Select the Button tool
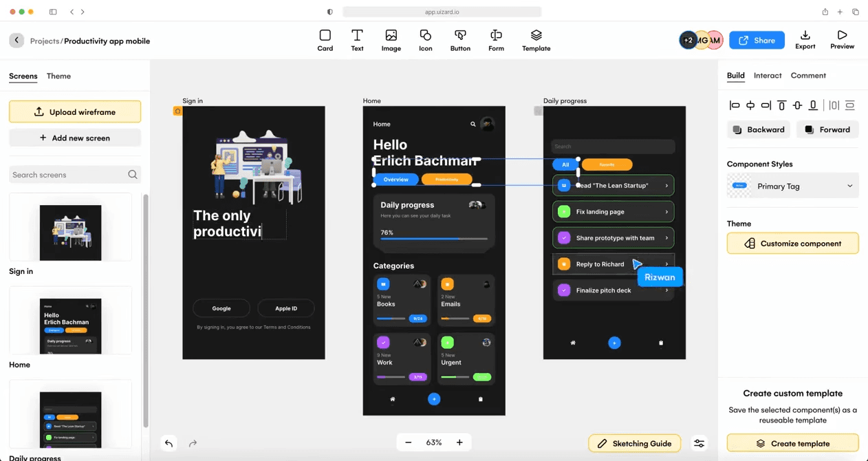Screen dimensions: 868x461 [x=460, y=40]
